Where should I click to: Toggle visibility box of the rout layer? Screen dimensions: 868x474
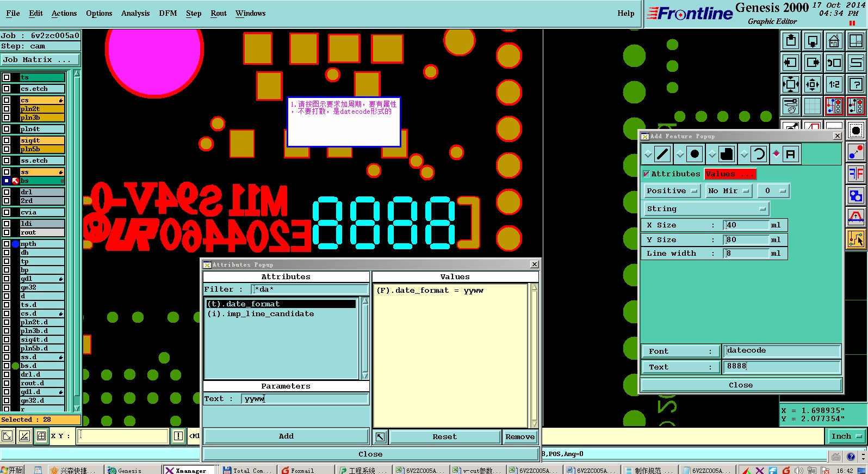[7, 232]
